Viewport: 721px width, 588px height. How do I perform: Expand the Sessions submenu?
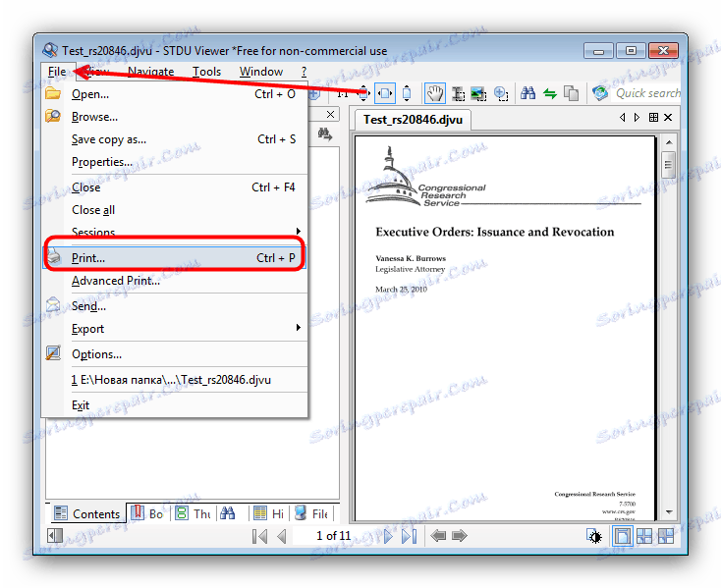[x=175, y=232]
